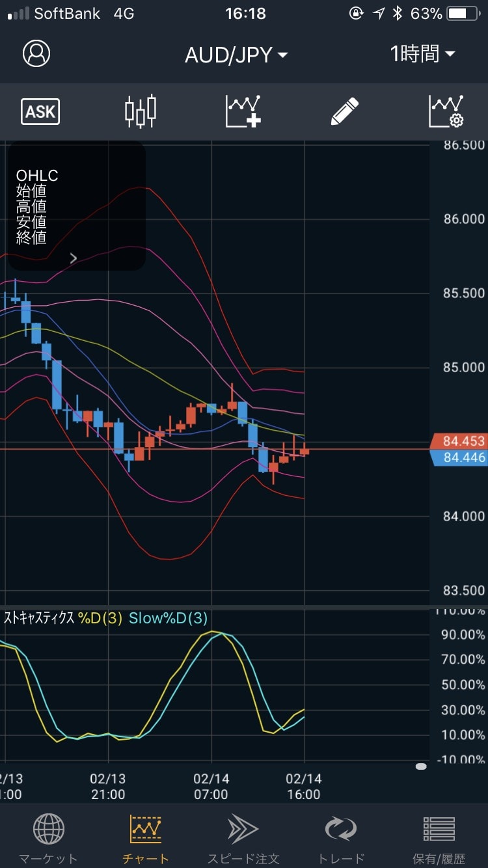Tap the 02/14 16:00 time label
This screenshot has height=868, width=488.
click(304, 786)
